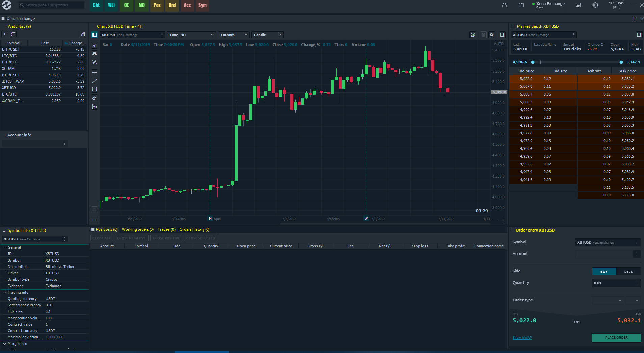Screen dimensions: 644x353
Task: Open the chart settings gear
Action: click(492, 35)
